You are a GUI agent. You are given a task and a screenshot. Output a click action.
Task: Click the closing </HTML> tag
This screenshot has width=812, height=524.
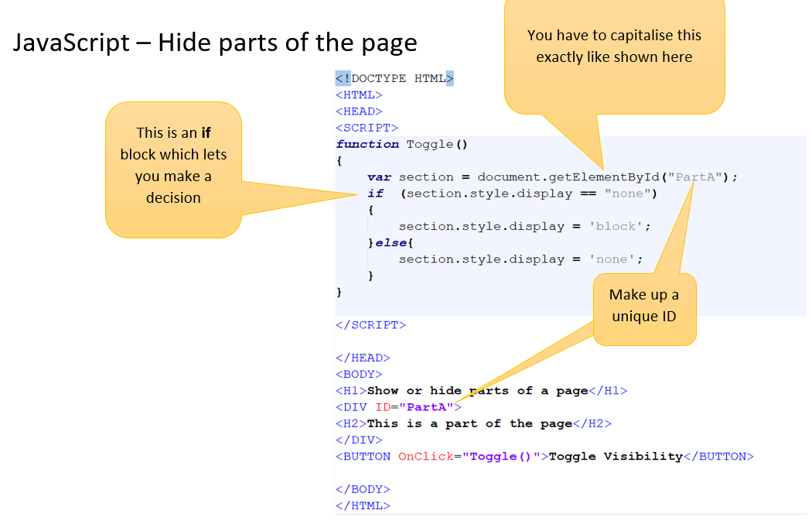click(x=363, y=505)
